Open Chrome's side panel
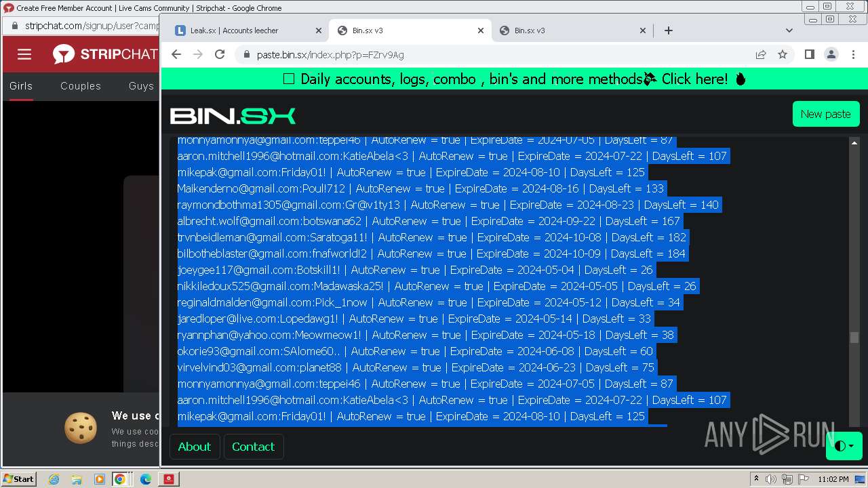Image resolution: width=868 pixels, height=488 pixels. (x=809, y=54)
